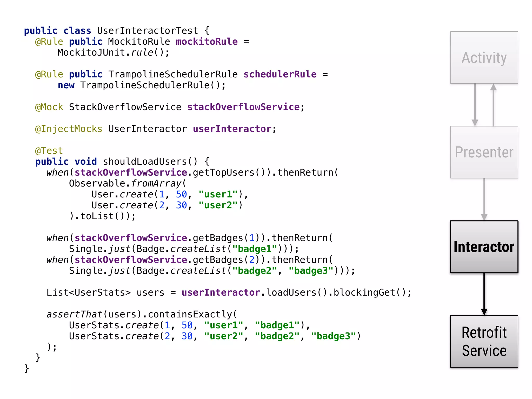This screenshot has height=399, width=532.
Task: Click the Observable.fromArray call
Action: (x=127, y=183)
